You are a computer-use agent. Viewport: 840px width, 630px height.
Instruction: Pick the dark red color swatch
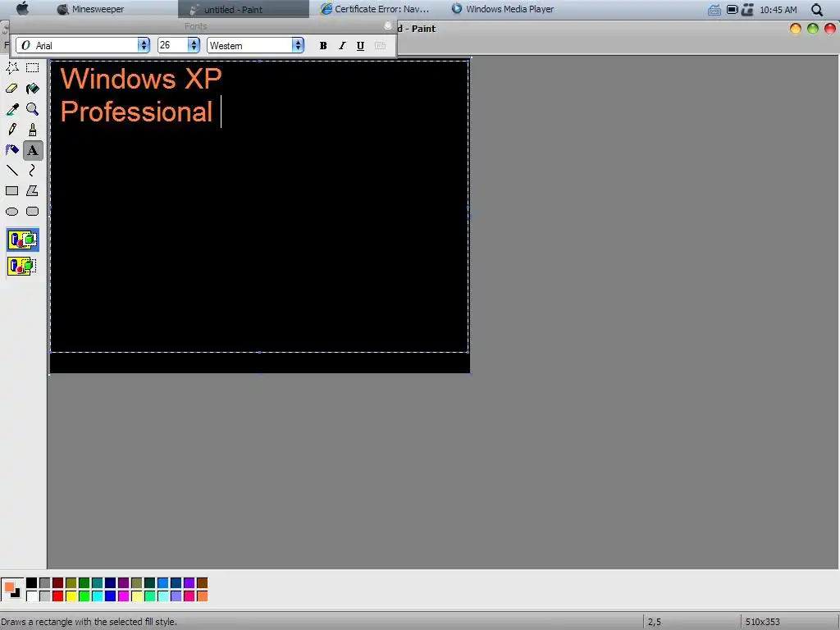(x=58, y=583)
